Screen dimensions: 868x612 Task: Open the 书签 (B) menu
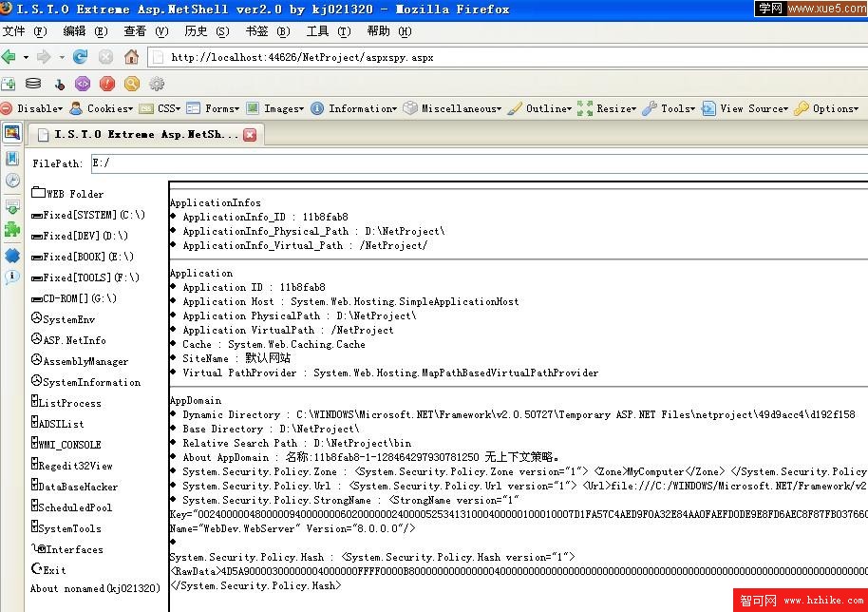[x=268, y=31]
